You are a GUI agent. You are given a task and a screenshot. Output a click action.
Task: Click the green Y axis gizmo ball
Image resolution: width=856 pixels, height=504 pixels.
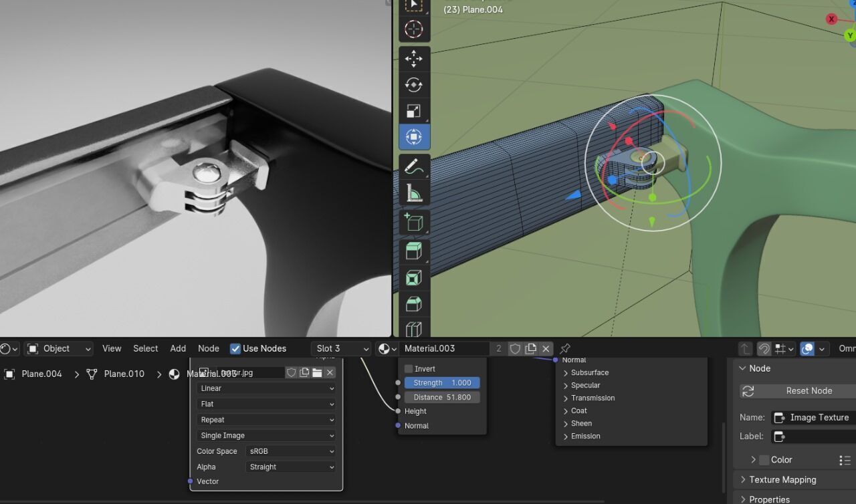[851, 35]
